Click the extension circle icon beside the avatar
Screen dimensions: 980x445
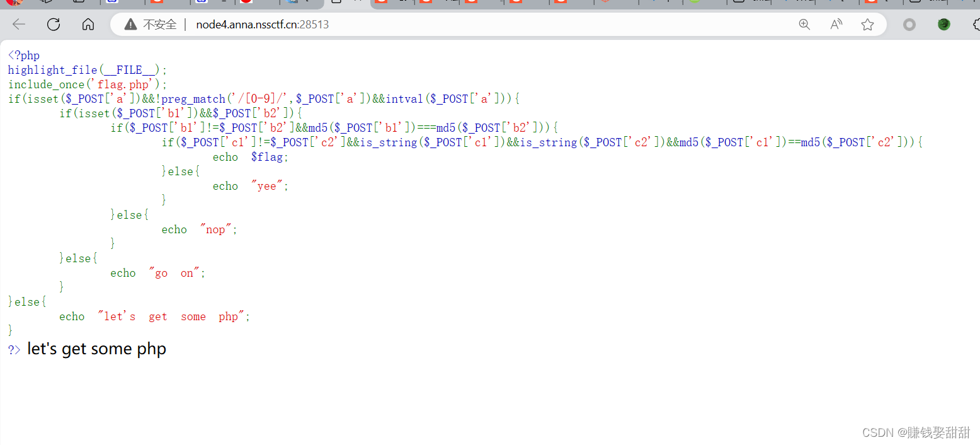[909, 24]
